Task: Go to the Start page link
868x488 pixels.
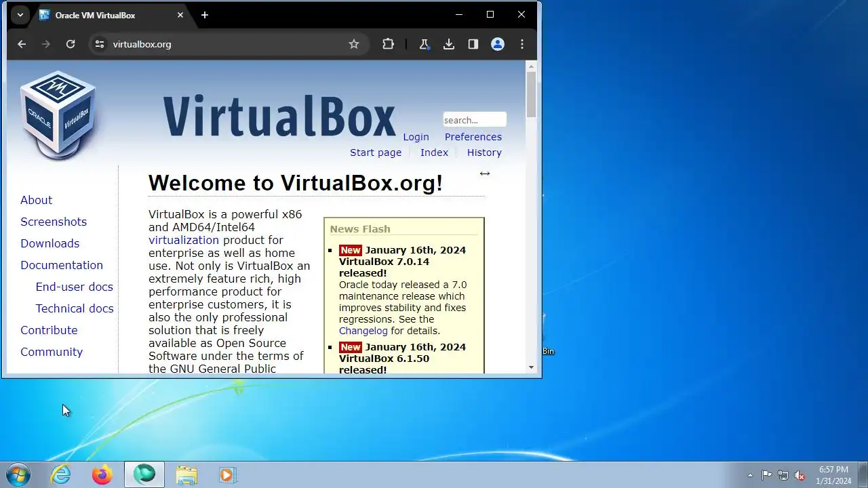Action: pos(376,152)
